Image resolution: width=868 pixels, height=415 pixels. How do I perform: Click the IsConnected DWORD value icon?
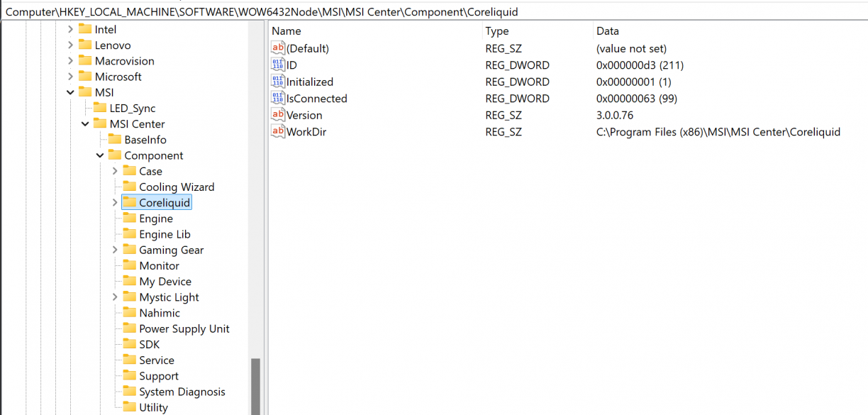(x=278, y=99)
